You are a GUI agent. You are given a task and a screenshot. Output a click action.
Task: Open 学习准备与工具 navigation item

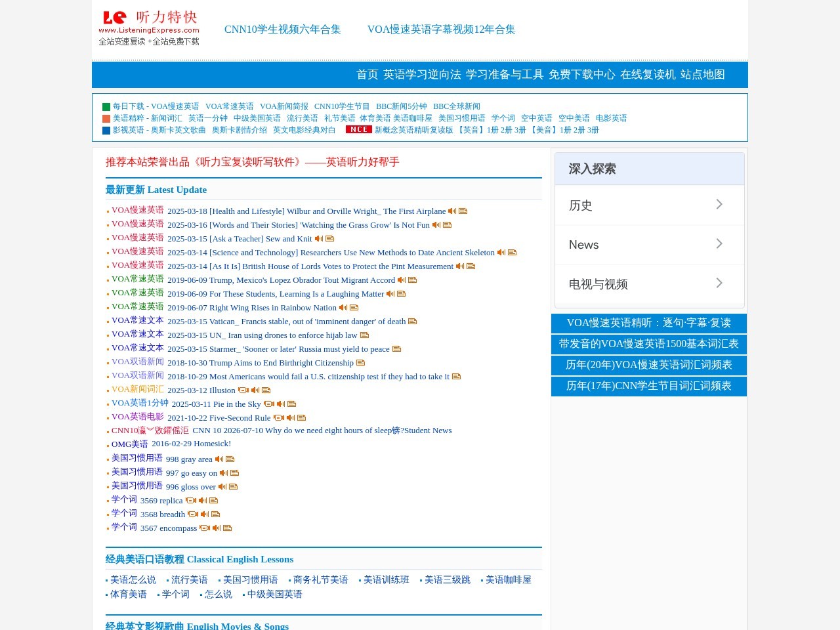coord(505,75)
